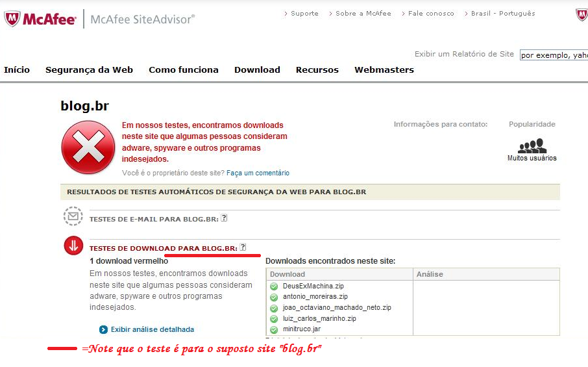Viewport: 588px width, 367px height.
Task: Open the Webmasters menu item
Action: pos(384,70)
